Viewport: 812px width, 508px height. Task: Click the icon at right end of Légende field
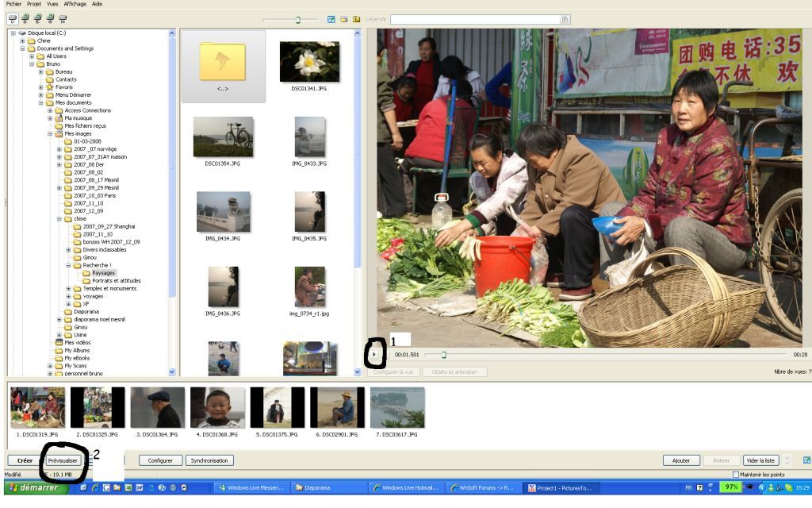(x=565, y=19)
